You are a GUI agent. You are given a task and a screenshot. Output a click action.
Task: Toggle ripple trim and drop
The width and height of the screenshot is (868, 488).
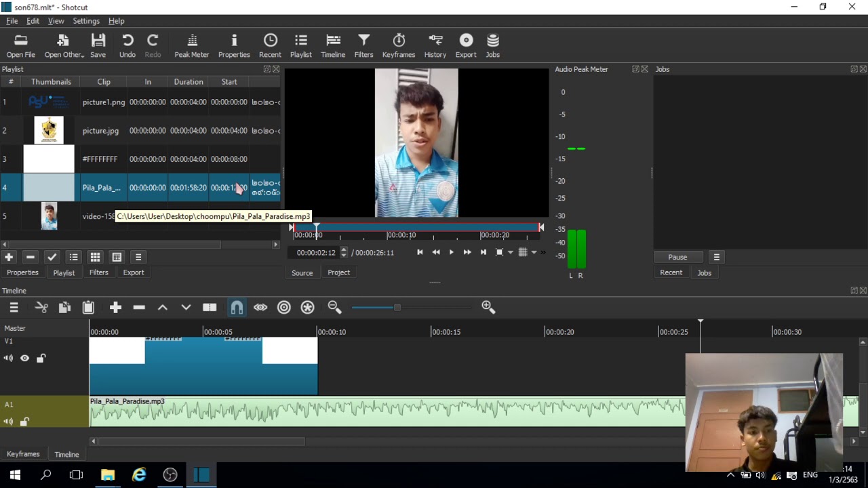tap(284, 308)
